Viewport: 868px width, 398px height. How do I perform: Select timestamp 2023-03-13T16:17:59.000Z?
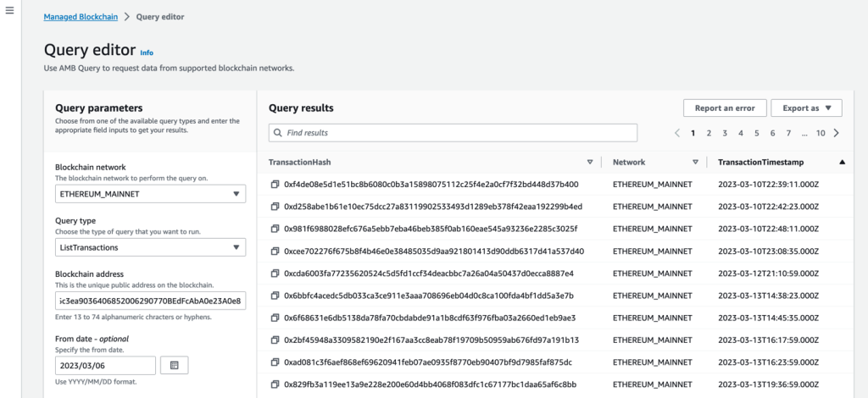[x=768, y=340]
